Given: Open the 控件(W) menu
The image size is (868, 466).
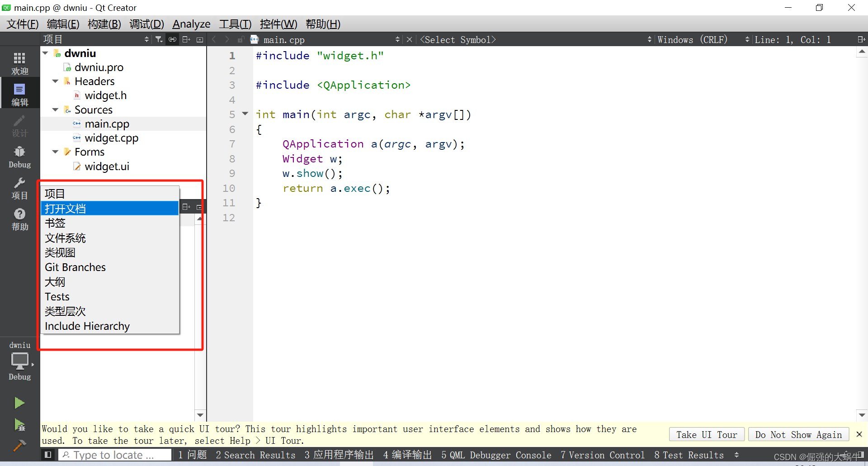Looking at the screenshot, I should click(x=278, y=24).
